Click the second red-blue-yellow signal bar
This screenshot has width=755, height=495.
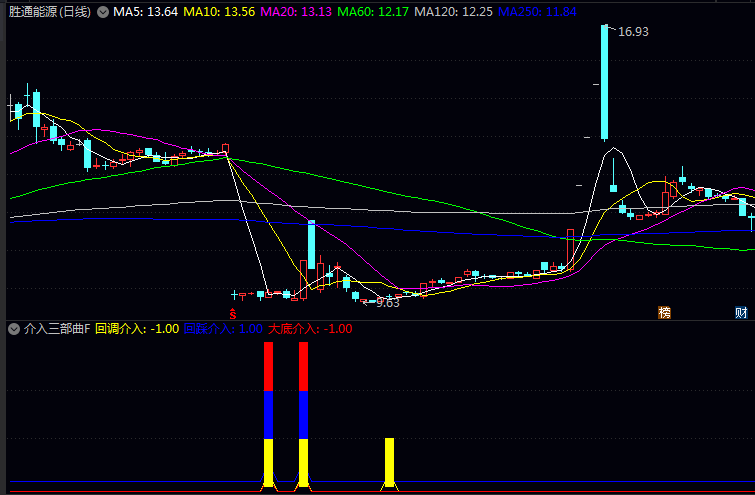pyautogui.click(x=303, y=415)
